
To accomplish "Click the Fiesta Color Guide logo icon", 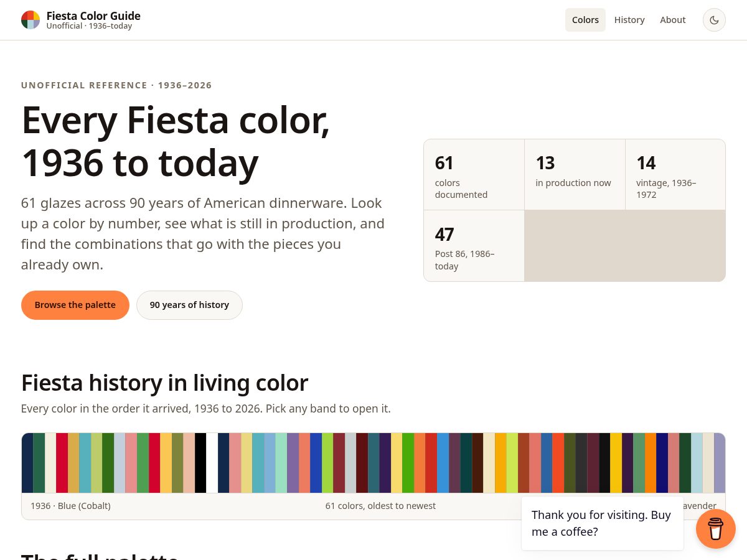I will coord(31,20).
